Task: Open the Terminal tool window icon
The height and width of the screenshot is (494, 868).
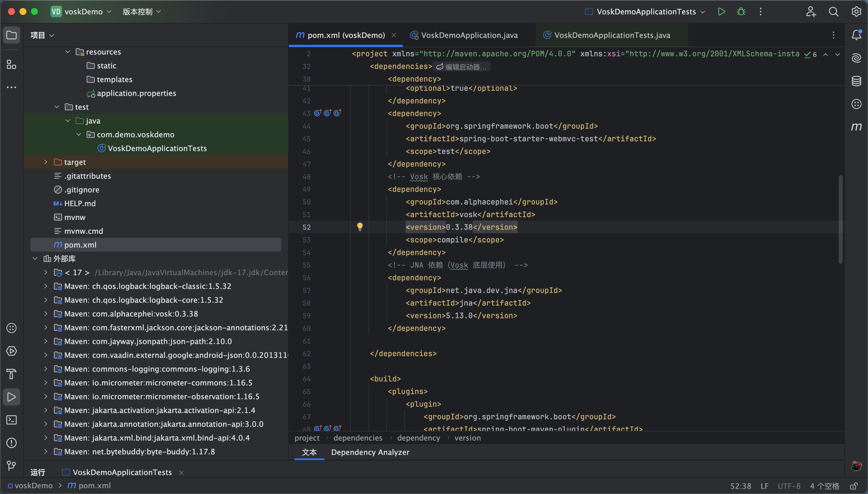Action: point(11,420)
